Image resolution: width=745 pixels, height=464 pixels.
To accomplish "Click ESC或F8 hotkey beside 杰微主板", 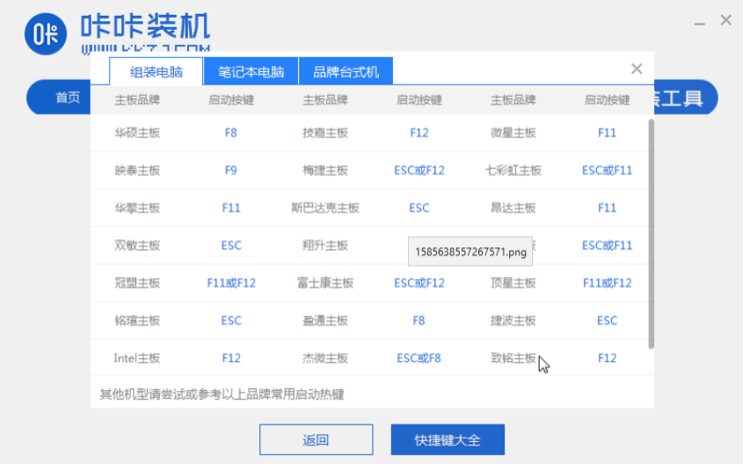I will [419, 358].
